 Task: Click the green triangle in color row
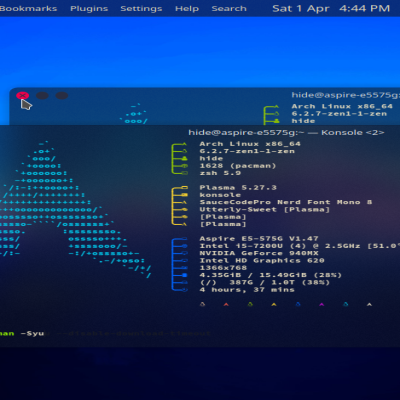pyautogui.click(x=250, y=304)
